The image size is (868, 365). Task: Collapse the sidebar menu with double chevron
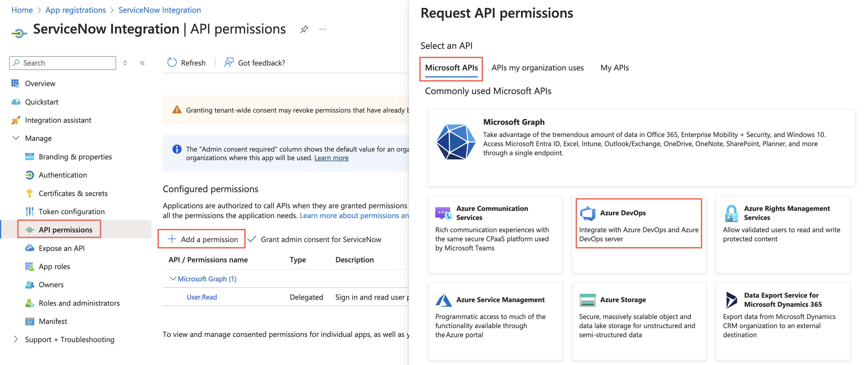point(142,63)
